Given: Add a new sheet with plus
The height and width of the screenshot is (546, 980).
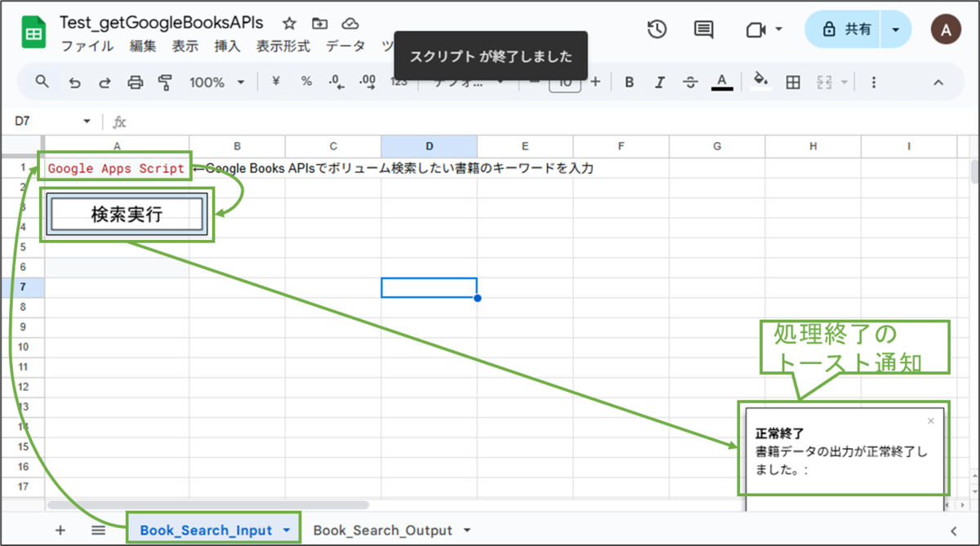Looking at the screenshot, I should 60,530.
